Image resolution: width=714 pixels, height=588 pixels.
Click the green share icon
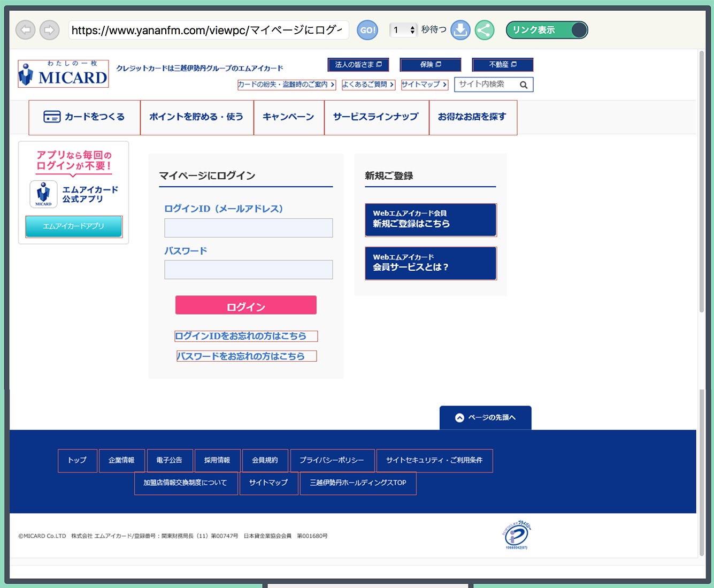tap(485, 30)
